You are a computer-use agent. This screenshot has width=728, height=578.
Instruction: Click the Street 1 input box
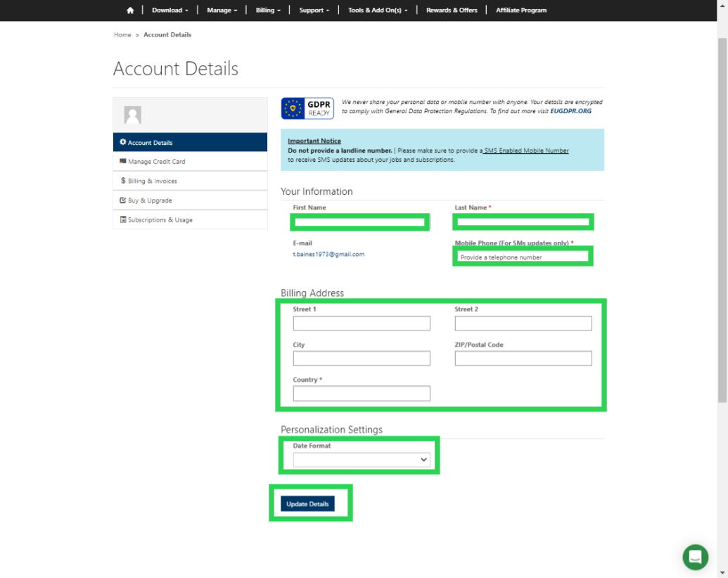362,323
